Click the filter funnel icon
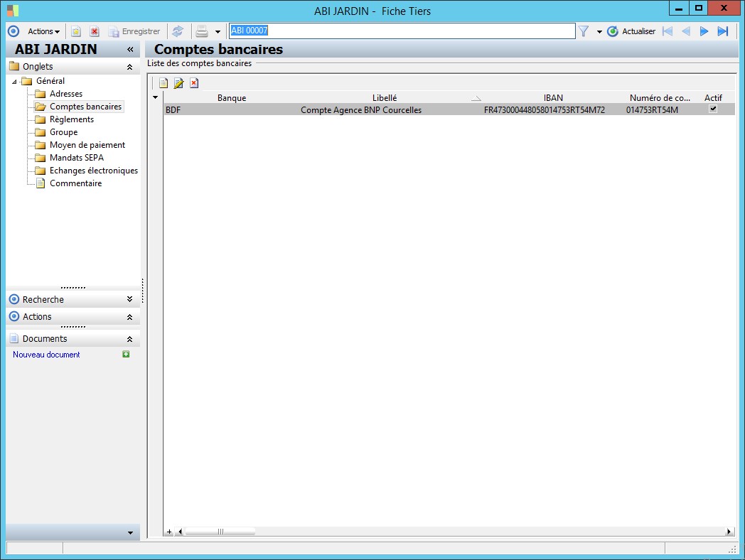This screenshot has width=745, height=560. (584, 31)
